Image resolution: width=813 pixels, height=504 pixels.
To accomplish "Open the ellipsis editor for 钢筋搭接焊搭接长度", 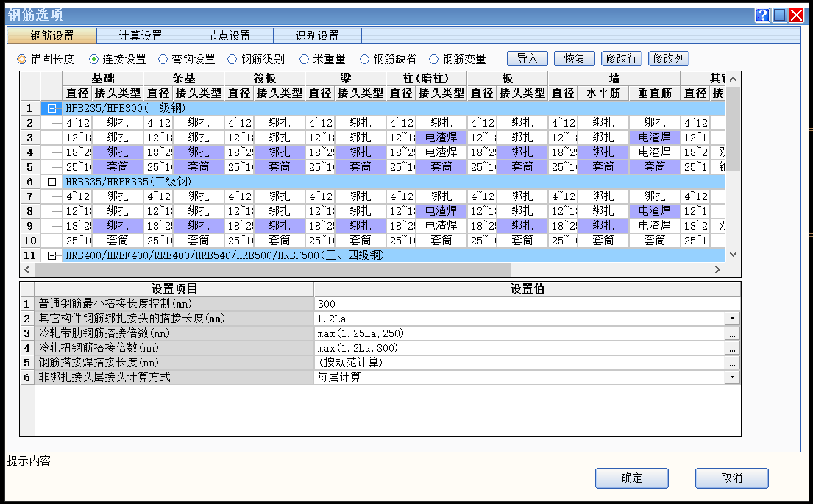I will click(732, 363).
